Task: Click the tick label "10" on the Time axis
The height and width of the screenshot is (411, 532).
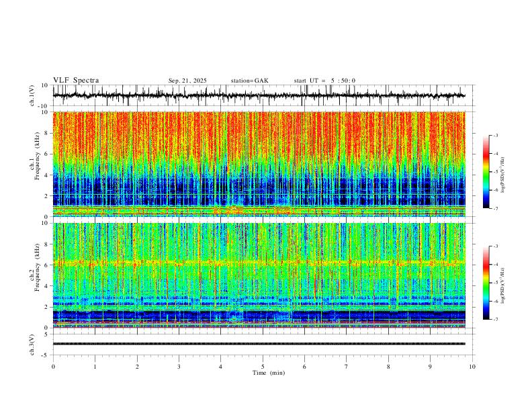Action: point(472,367)
